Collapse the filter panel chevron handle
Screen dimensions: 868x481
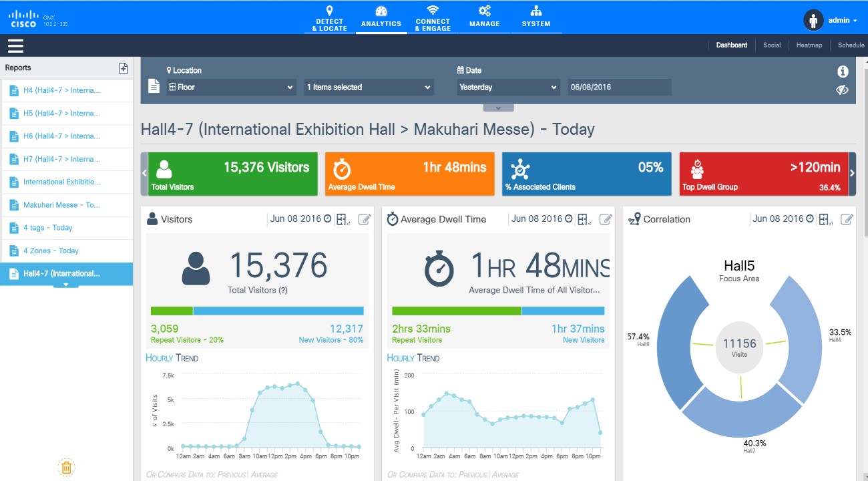point(498,108)
